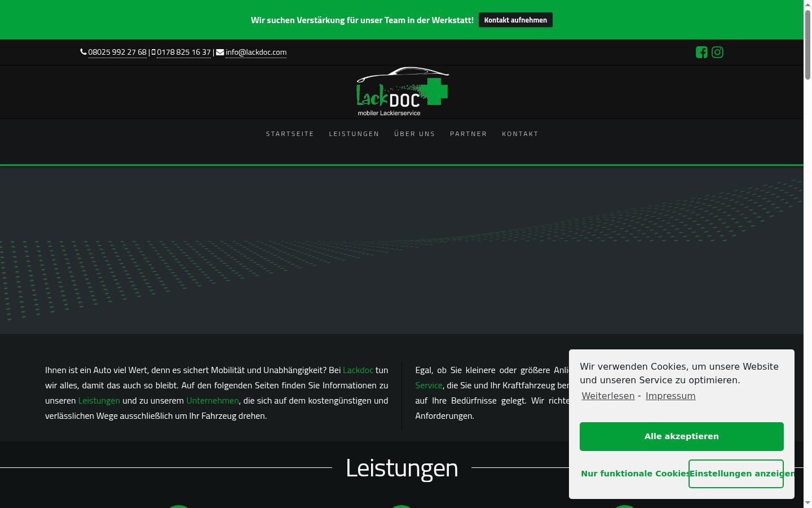Screen dimensions: 812x508
Task: Click the envelope icon beside the email address
Action: tap(220, 52)
